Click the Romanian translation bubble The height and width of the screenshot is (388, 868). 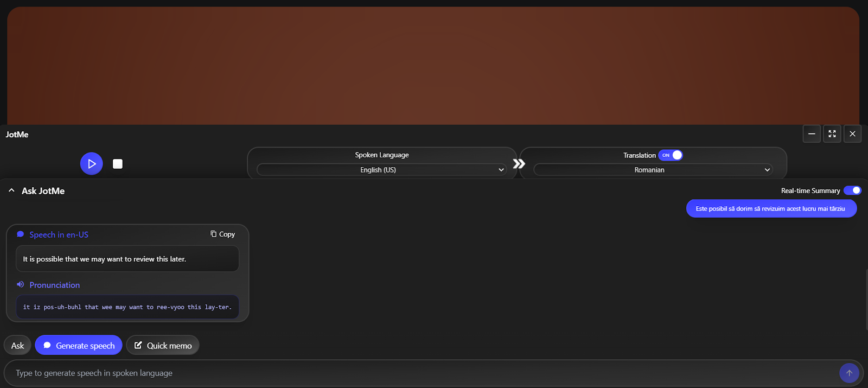coord(771,208)
